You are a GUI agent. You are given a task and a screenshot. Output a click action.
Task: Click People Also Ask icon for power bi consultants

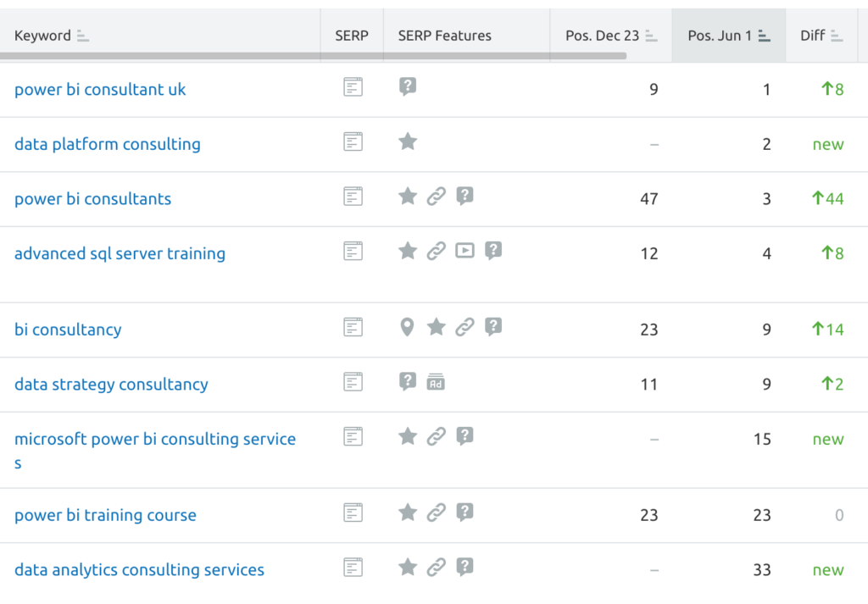click(465, 196)
